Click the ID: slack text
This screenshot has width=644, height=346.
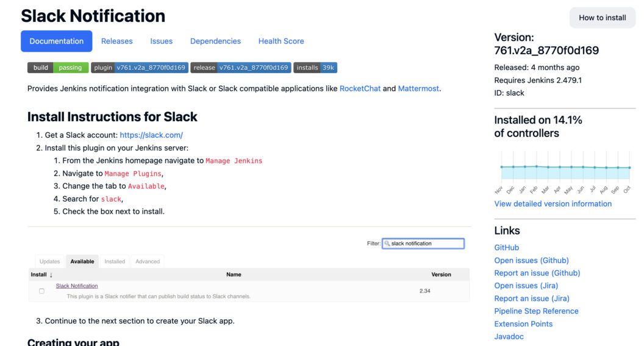509,93
